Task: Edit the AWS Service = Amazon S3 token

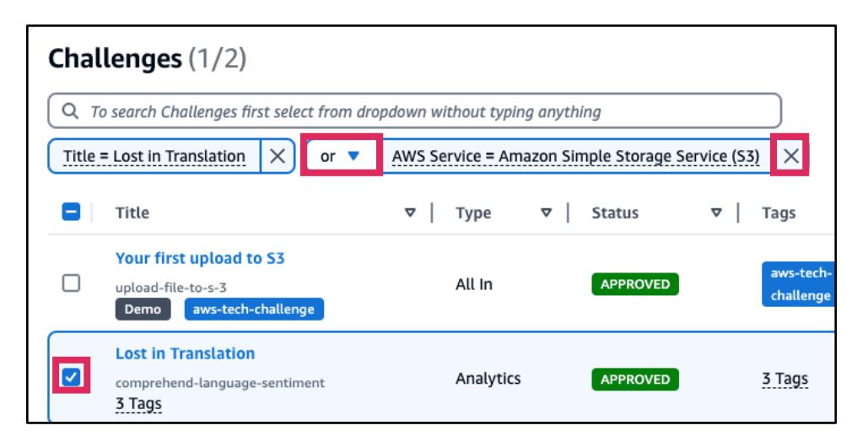Action: [x=575, y=156]
